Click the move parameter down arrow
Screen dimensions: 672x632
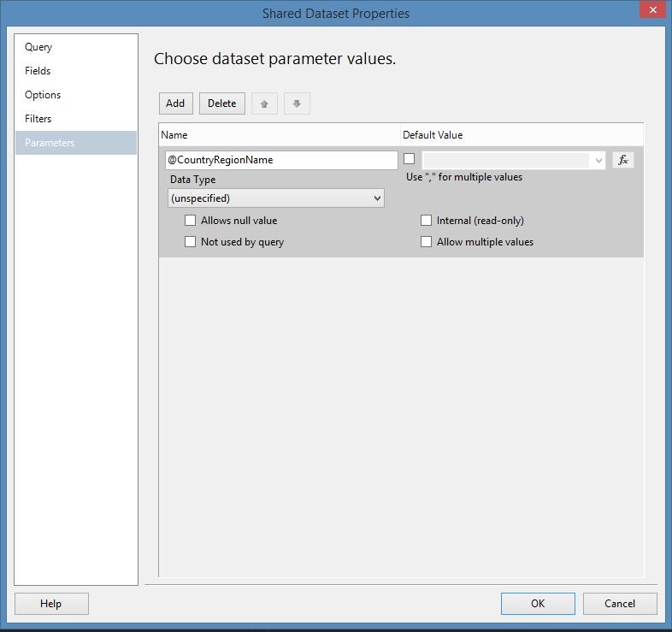coord(297,103)
